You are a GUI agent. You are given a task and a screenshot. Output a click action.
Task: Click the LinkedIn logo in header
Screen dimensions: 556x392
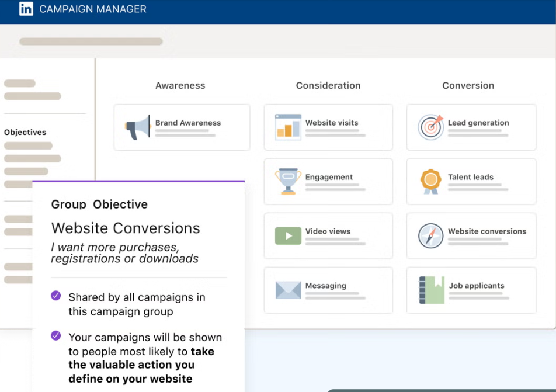click(26, 9)
